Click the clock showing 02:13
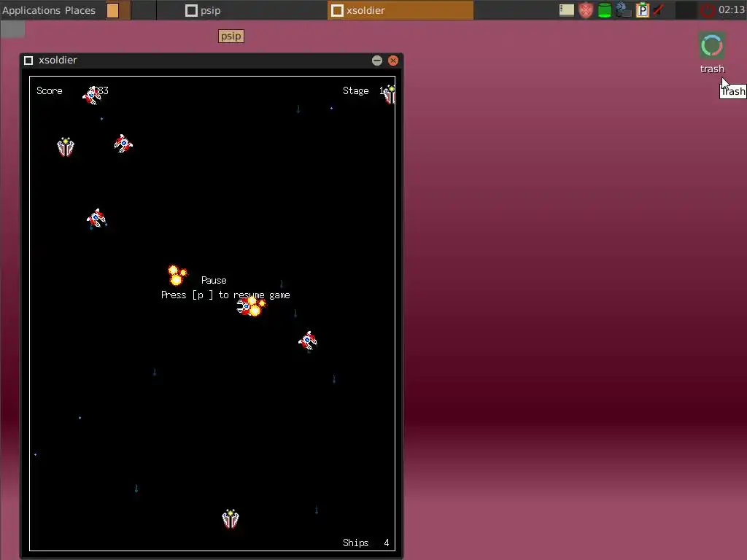Viewport: 747px width, 560px height. 731,9
